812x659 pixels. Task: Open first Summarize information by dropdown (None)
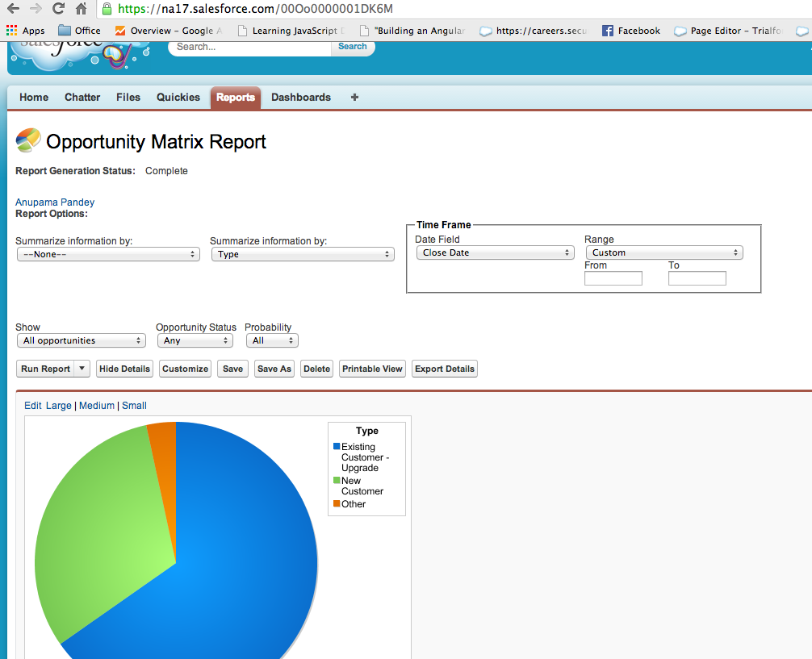[108, 254]
